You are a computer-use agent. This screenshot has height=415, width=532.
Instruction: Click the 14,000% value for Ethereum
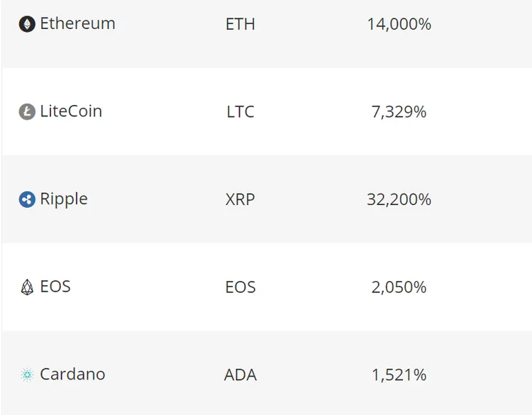coord(399,24)
